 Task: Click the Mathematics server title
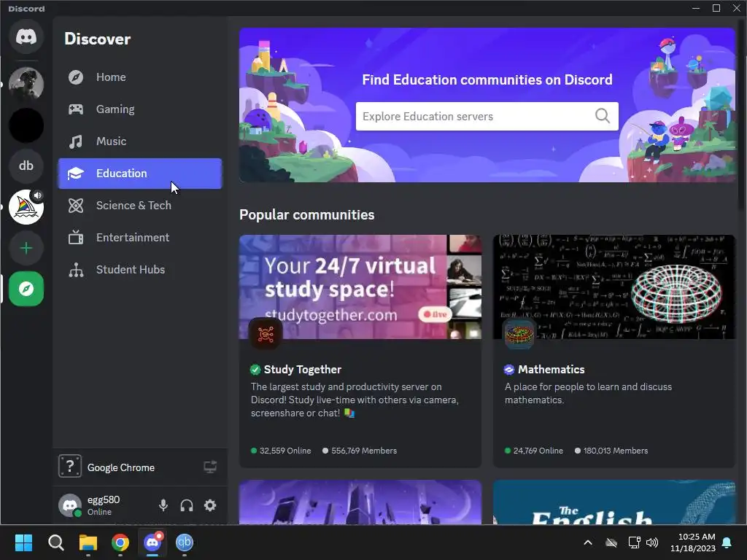click(x=551, y=370)
